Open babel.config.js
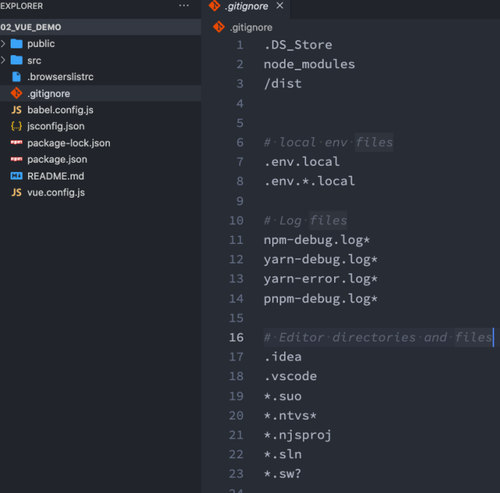 [60, 110]
